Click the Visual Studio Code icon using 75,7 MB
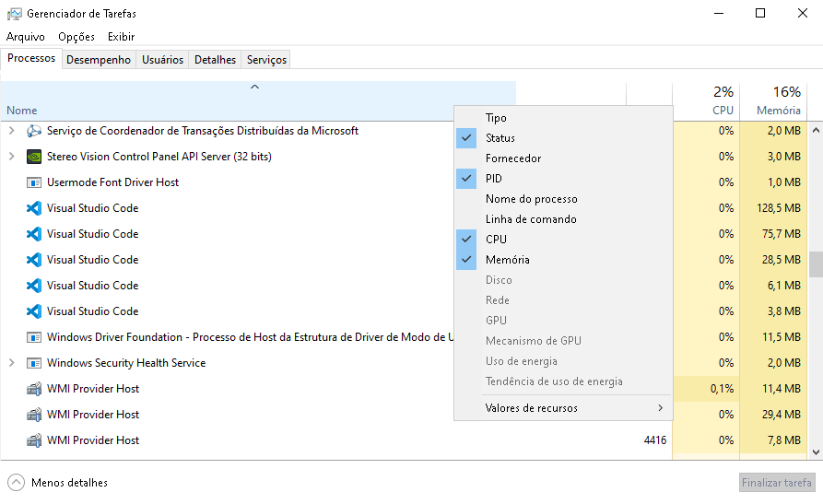Image resolution: width=823 pixels, height=504 pixels. (34, 234)
